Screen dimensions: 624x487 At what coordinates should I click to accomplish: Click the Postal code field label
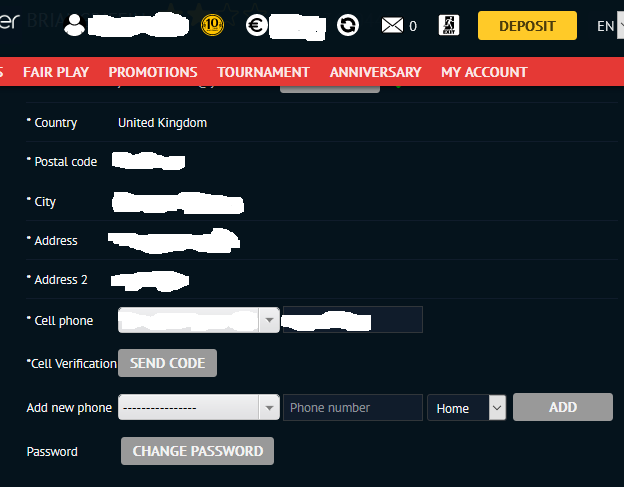66,162
